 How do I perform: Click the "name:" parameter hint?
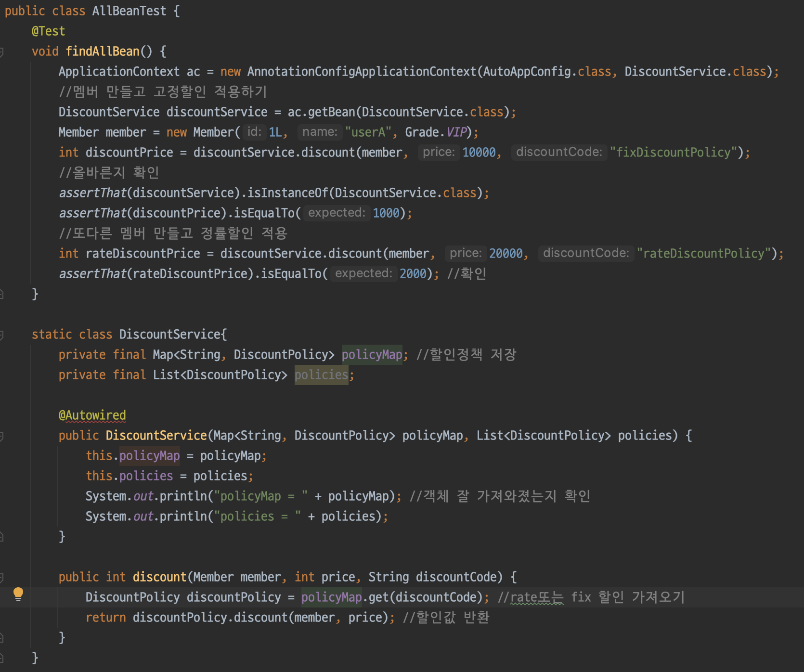pyautogui.click(x=320, y=132)
